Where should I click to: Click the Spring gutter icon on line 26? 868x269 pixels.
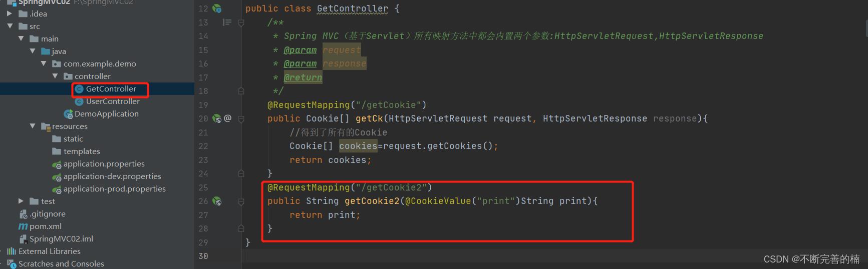tap(217, 201)
